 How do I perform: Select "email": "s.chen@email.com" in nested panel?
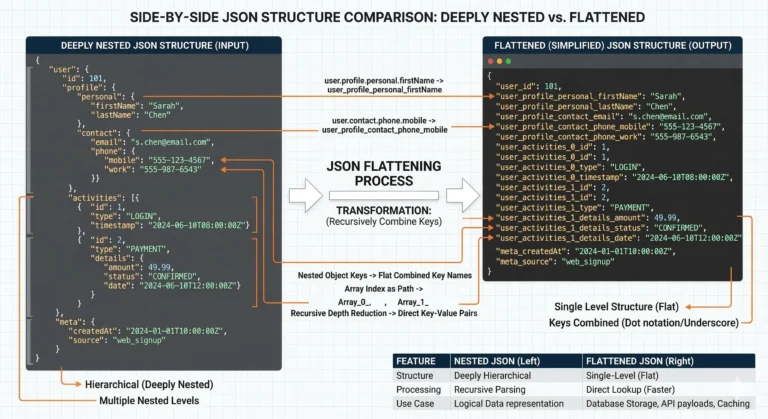[152, 142]
